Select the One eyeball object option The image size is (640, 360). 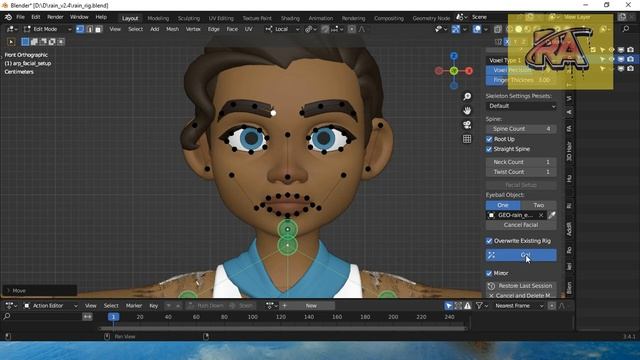click(x=503, y=205)
